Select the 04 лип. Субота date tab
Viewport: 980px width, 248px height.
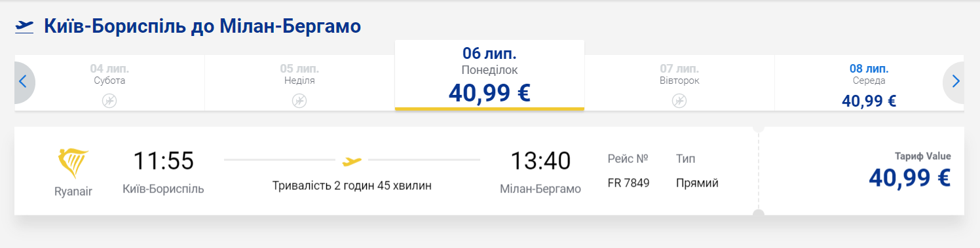[109, 82]
